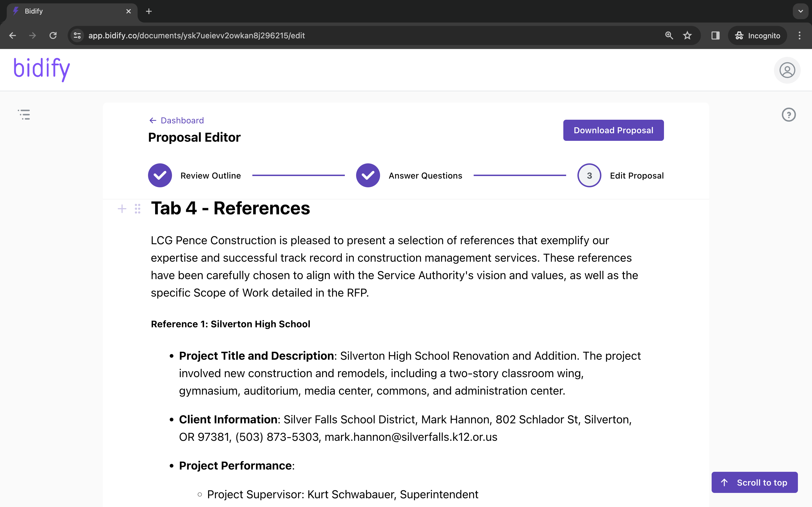
Task: Click the bidify logo
Action: click(x=42, y=69)
